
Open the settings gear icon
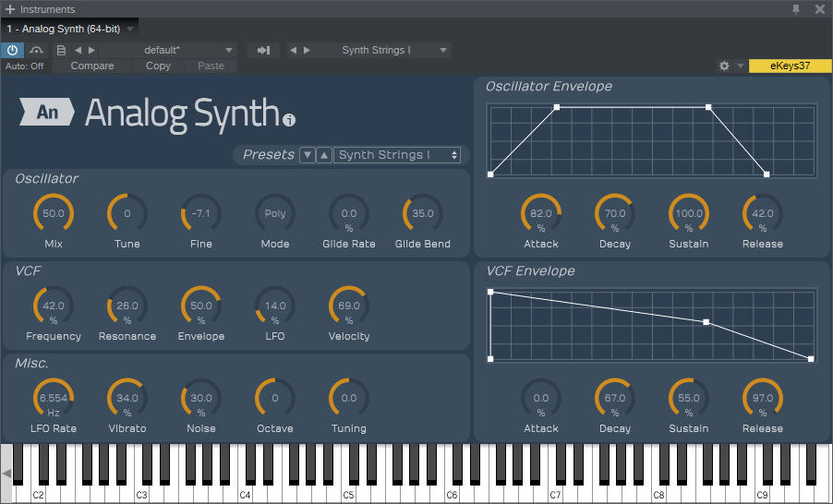tap(724, 66)
